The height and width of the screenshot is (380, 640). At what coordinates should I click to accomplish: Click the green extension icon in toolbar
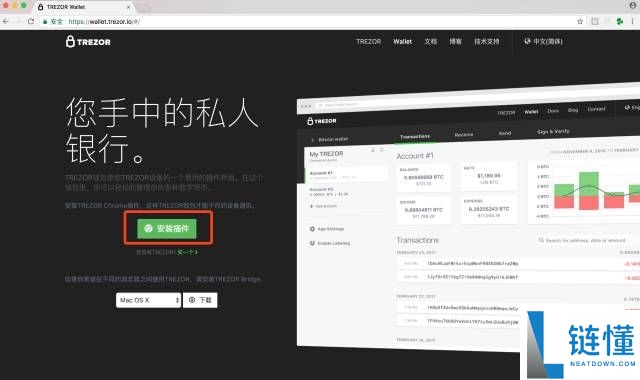pyautogui.click(x=620, y=22)
